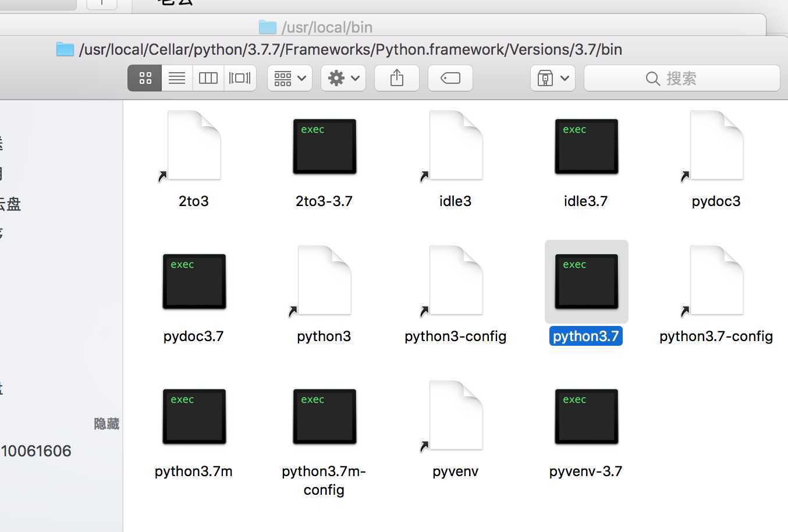Open the gear action menu

[x=343, y=78]
